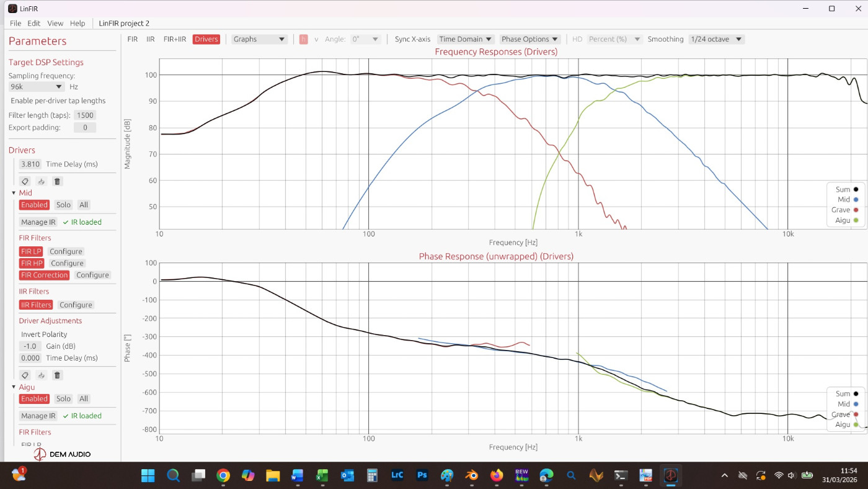Click the delete trash icon above Mid heading
Image resolution: width=868 pixels, height=489 pixels.
click(x=57, y=181)
